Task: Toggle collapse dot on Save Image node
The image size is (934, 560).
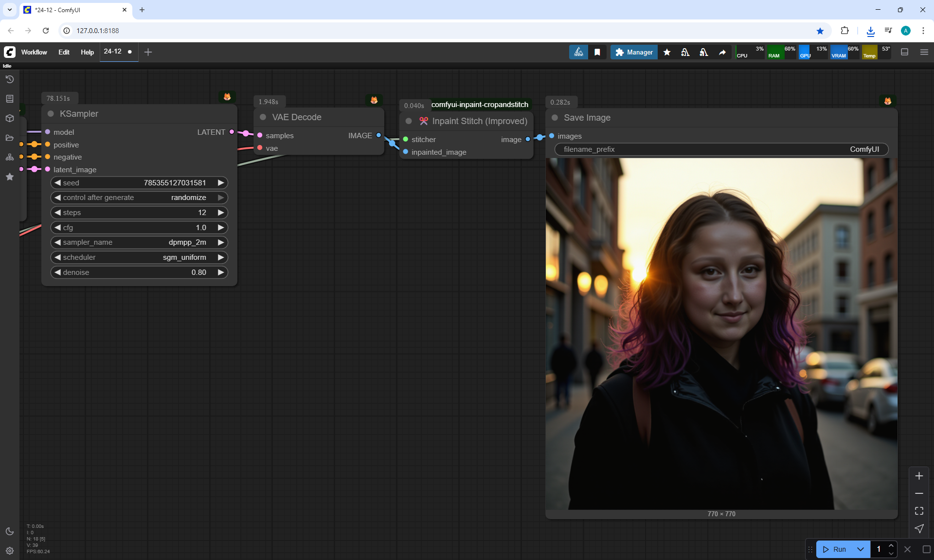Action: coord(555,118)
